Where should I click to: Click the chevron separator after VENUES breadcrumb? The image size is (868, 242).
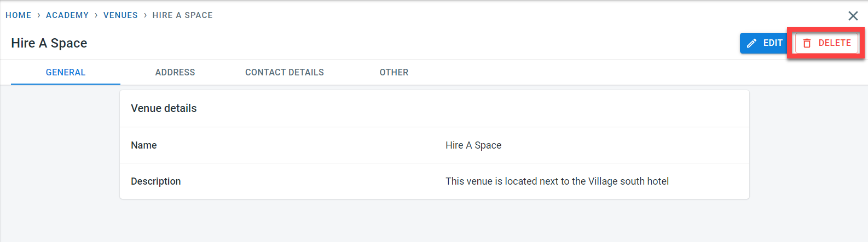point(146,15)
